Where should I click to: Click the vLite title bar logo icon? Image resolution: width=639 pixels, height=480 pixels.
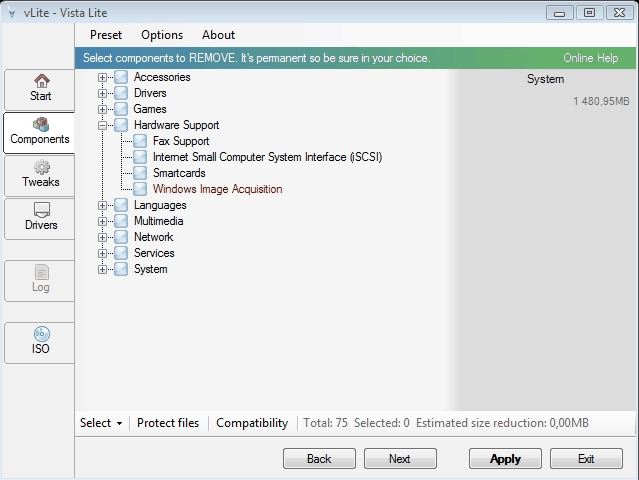pyautogui.click(x=11, y=13)
